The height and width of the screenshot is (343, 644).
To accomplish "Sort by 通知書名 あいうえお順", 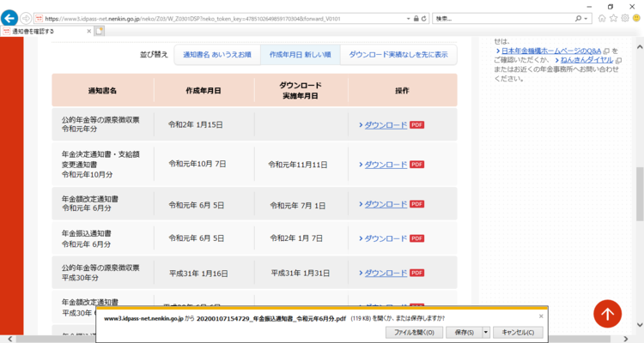I will [x=217, y=54].
